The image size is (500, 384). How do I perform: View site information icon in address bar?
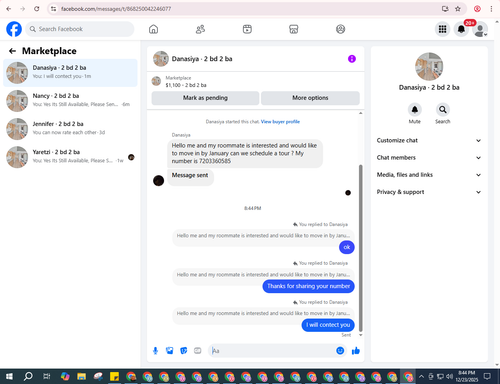(53, 9)
